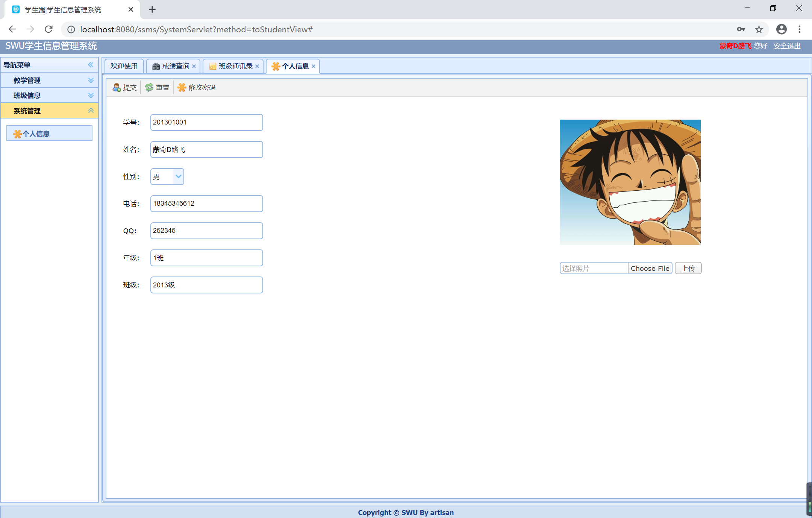Click the QQ input field
Screen dimensions: 812x518
click(207, 231)
